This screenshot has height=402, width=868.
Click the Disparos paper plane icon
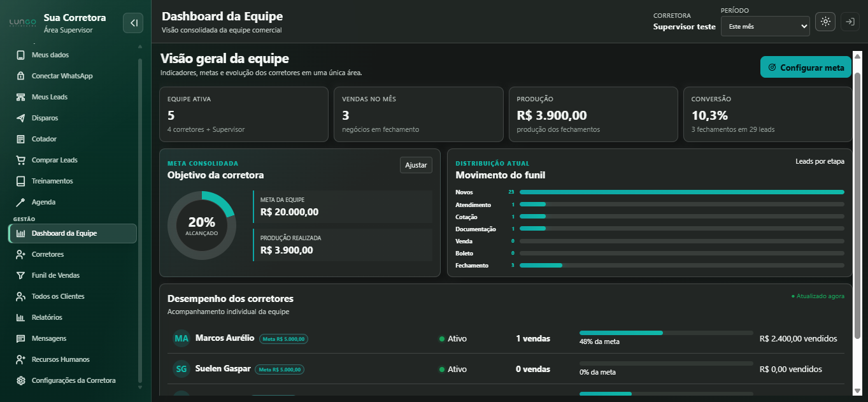click(x=20, y=118)
